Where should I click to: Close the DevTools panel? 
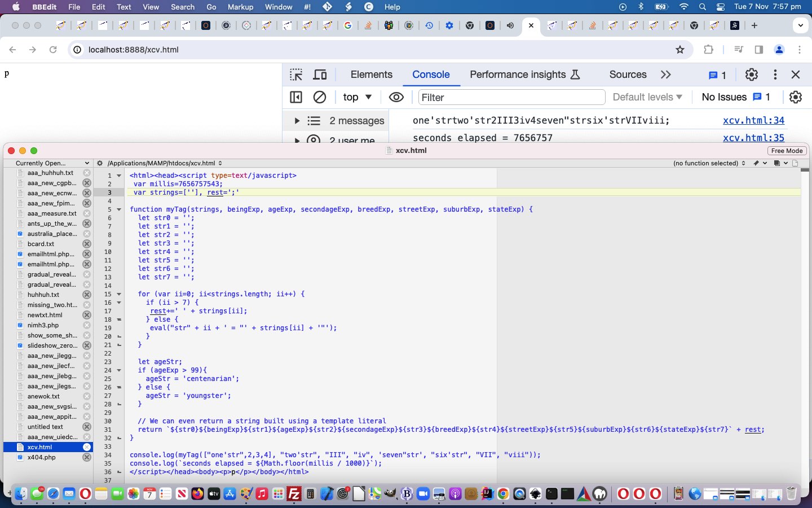[796, 75]
